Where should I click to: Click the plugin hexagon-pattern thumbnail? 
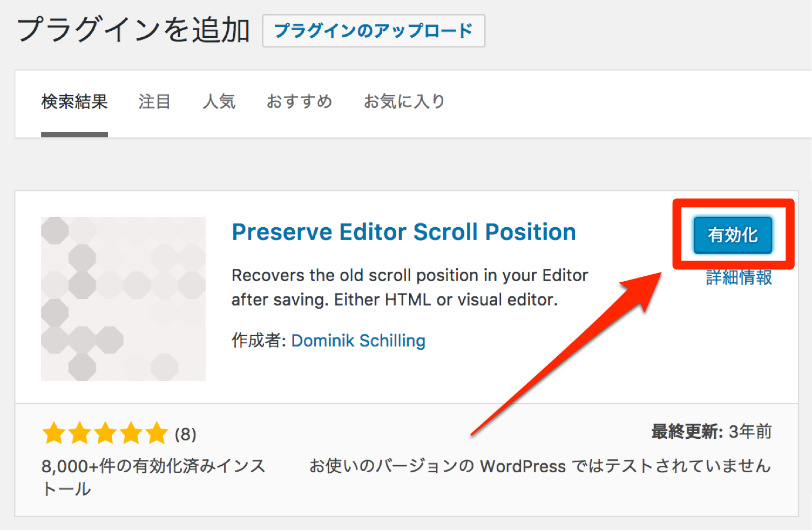point(123,298)
